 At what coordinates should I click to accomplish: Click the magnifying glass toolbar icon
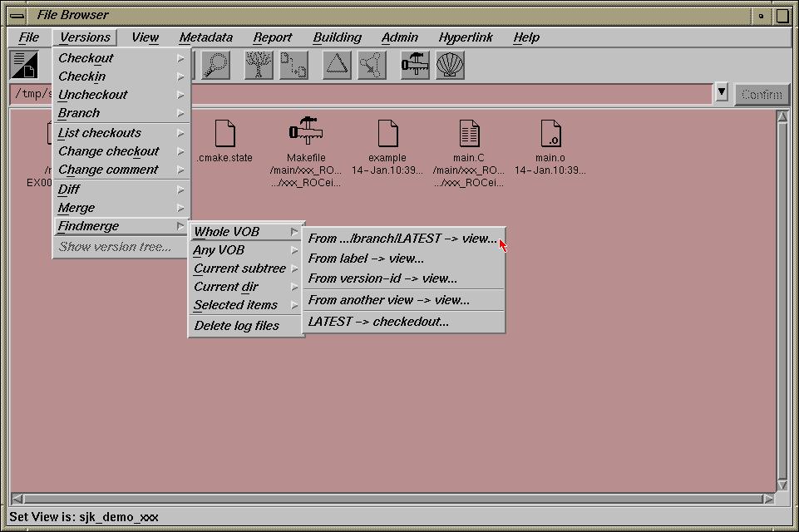[216, 65]
